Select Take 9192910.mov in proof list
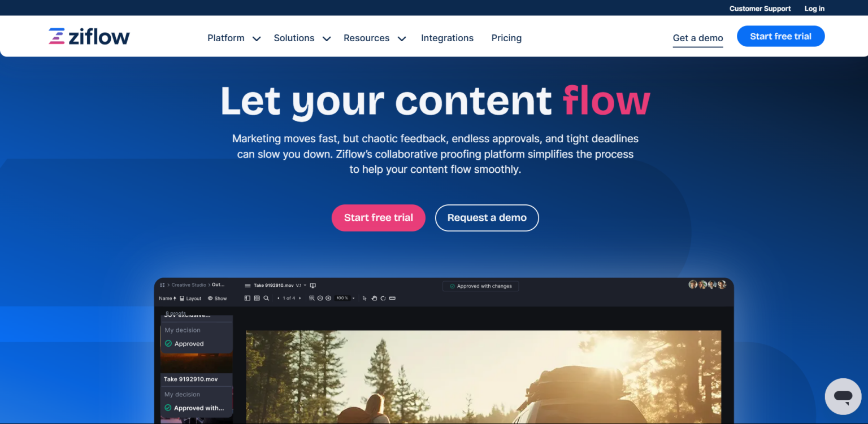Image resolution: width=868 pixels, height=424 pixels. (x=190, y=379)
